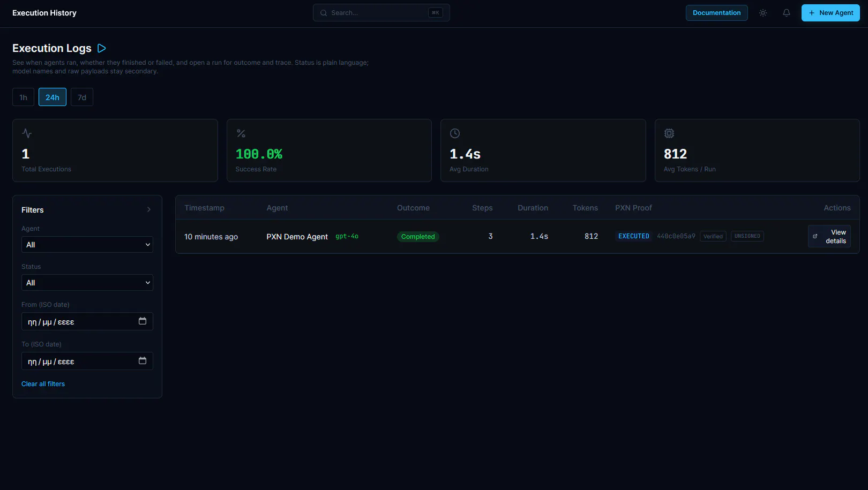Screen dimensions: 868x490
Task: Click the PXN Proof column header
Action: pyautogui.click(x=633, y=208)
